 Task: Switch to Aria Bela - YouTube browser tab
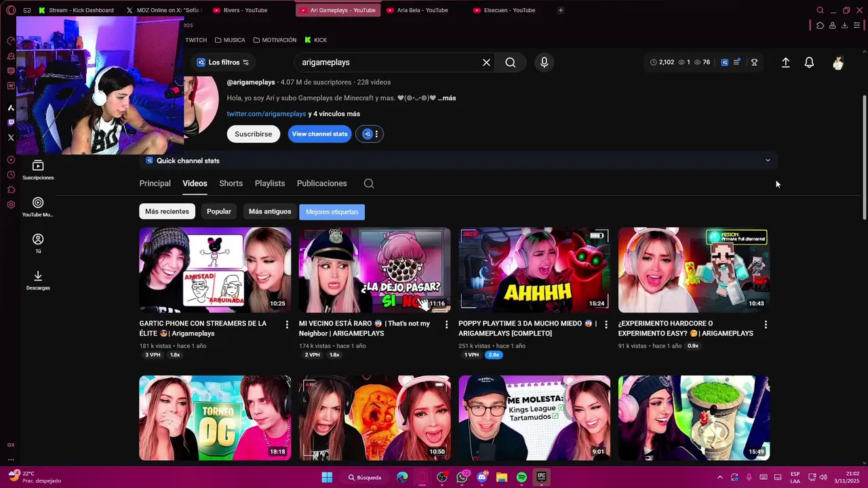click(x=422, y=10)
